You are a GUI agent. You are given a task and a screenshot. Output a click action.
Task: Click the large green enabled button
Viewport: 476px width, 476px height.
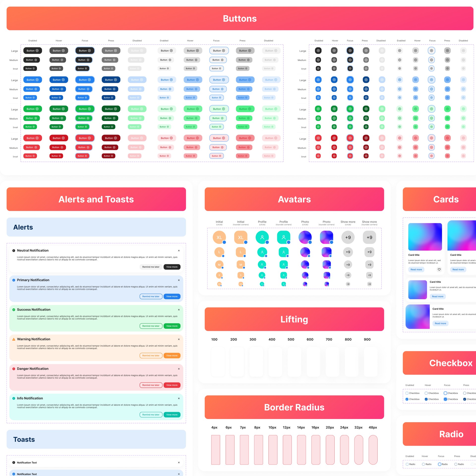click(x=32, y=109)
